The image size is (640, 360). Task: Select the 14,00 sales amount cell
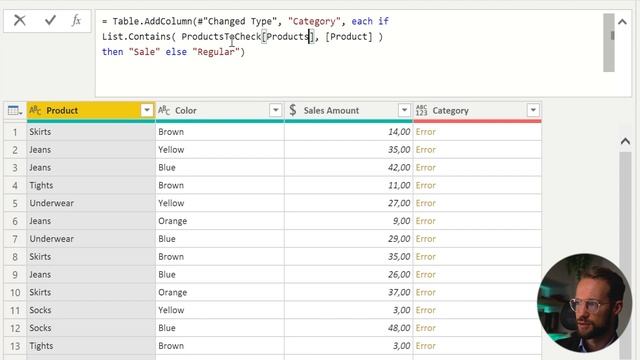(x=349, y=132)
